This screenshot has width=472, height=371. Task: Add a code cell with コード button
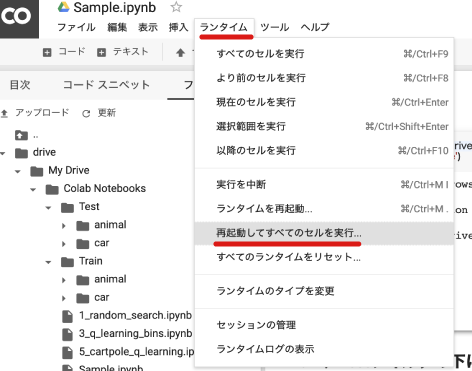click(x=64, y=52)
